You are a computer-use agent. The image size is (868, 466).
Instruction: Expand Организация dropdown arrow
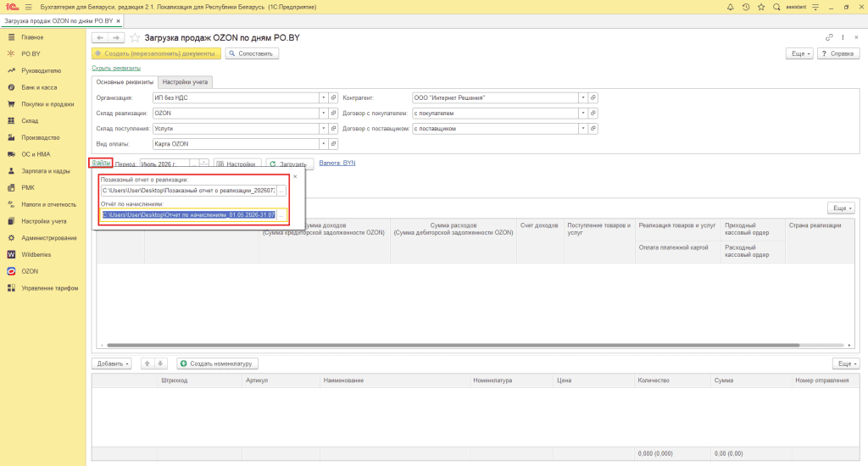pyautogui.click(x=323, y=98)
